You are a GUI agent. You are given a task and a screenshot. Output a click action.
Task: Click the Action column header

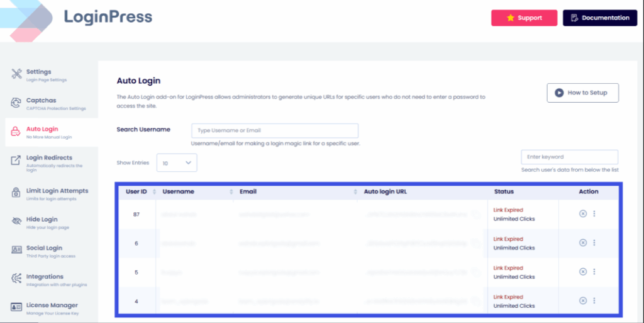coord(589,191)
